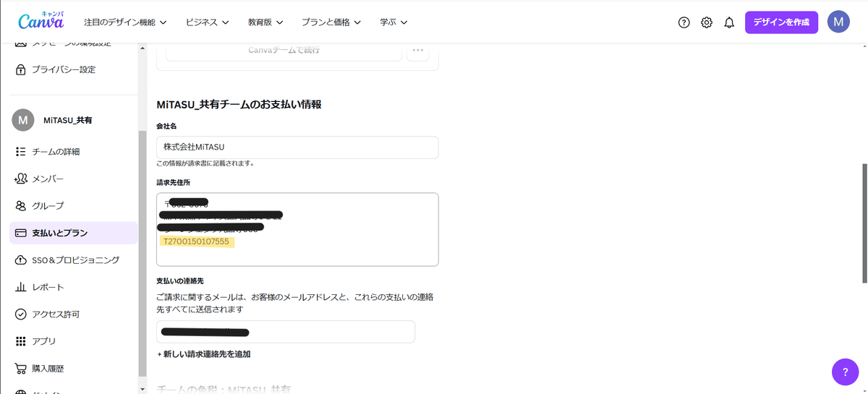
Task: Expand the 学ぶ dropdown menu
Action: (394, 22)
